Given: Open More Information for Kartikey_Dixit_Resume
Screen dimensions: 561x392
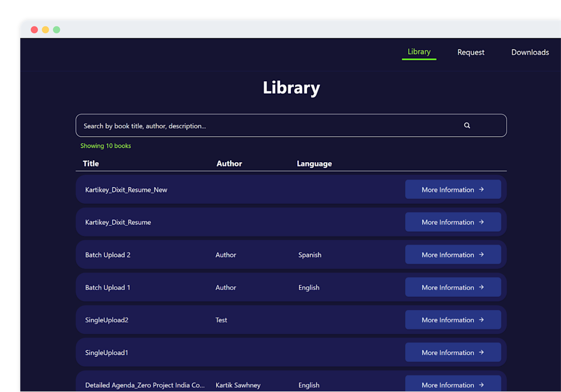Looking at the screenshot, I should pos(453,222).
